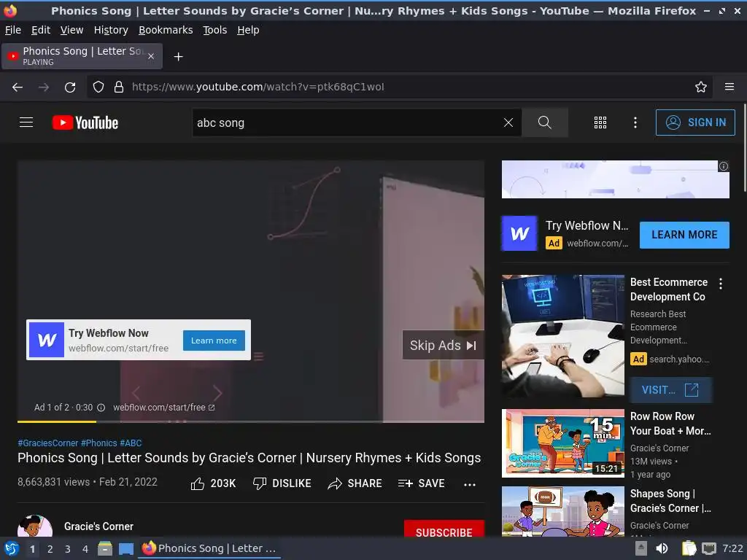The height and width of the screenshot is (560, 747).
Task: Reload the current page
Action: coord(70,87)
